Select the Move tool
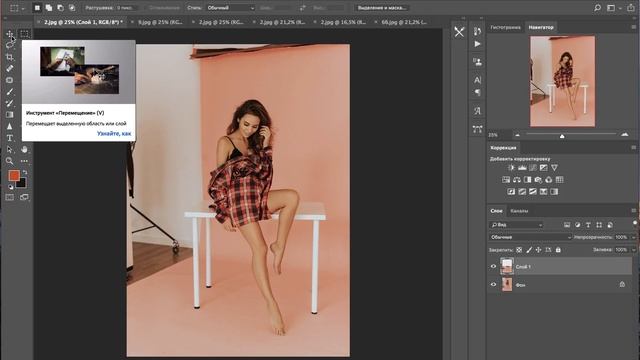The width and height of the screenshot is (640, 360). [9, 34]
